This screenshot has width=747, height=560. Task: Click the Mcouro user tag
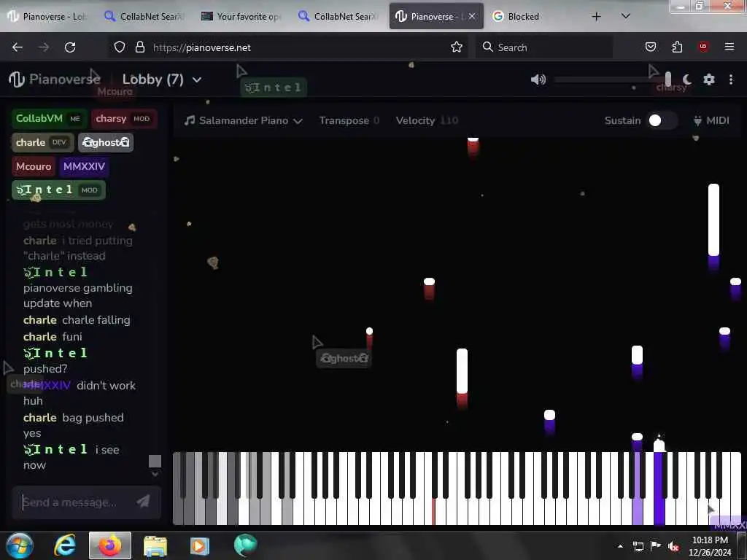[x=34, y=166]
